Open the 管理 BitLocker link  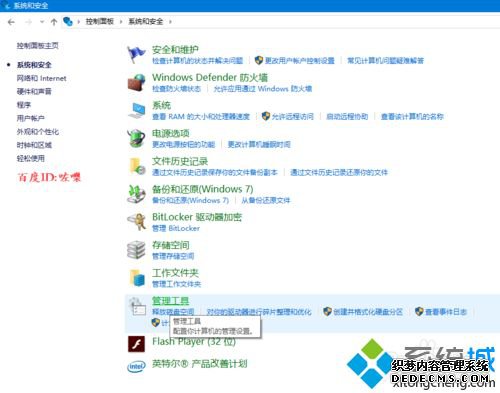coord(176,228)
